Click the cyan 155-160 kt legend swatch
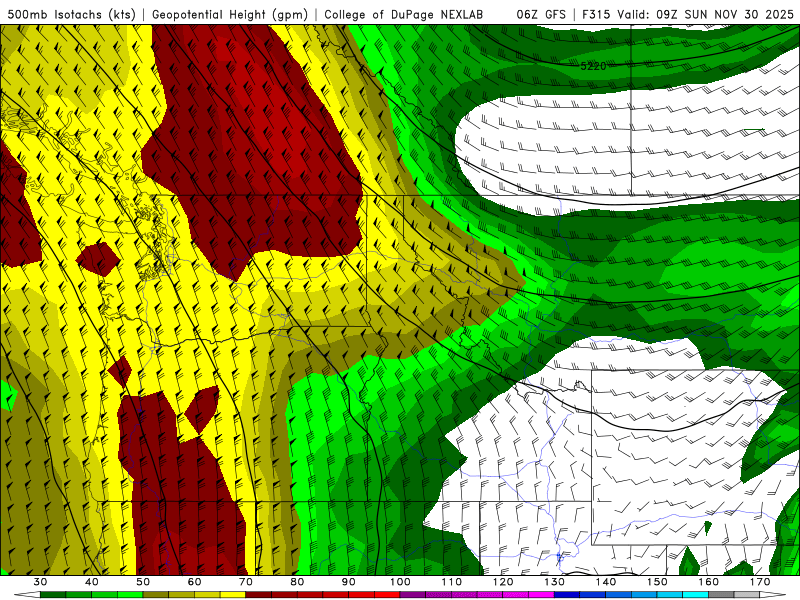The image size is (800, 600). 695,595
